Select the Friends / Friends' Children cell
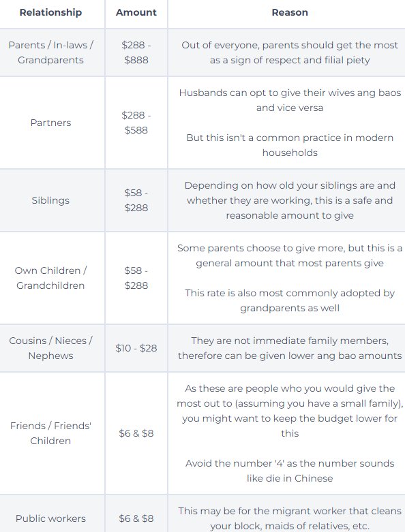 (50, 433)
